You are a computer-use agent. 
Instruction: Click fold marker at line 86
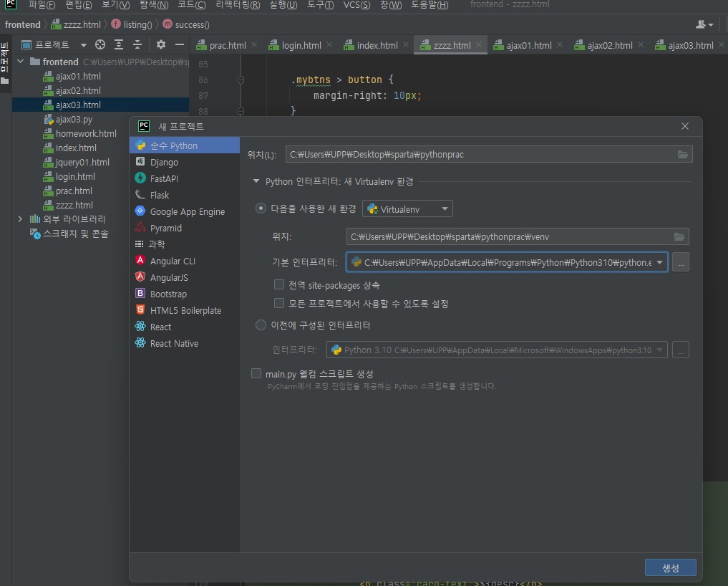241,80
